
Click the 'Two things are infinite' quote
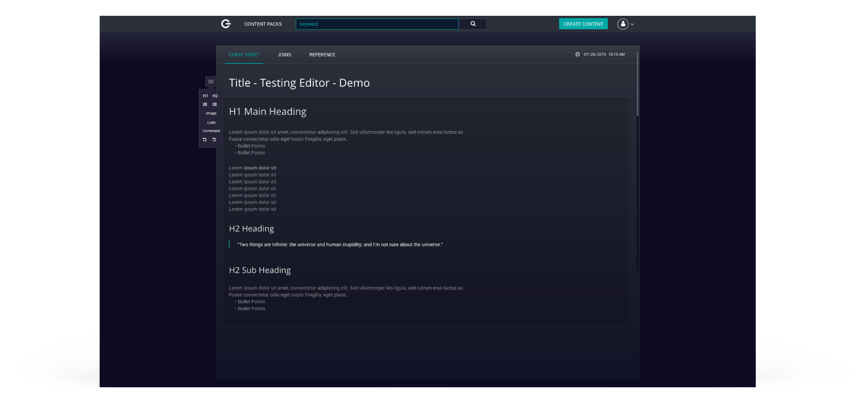(340, 245)
